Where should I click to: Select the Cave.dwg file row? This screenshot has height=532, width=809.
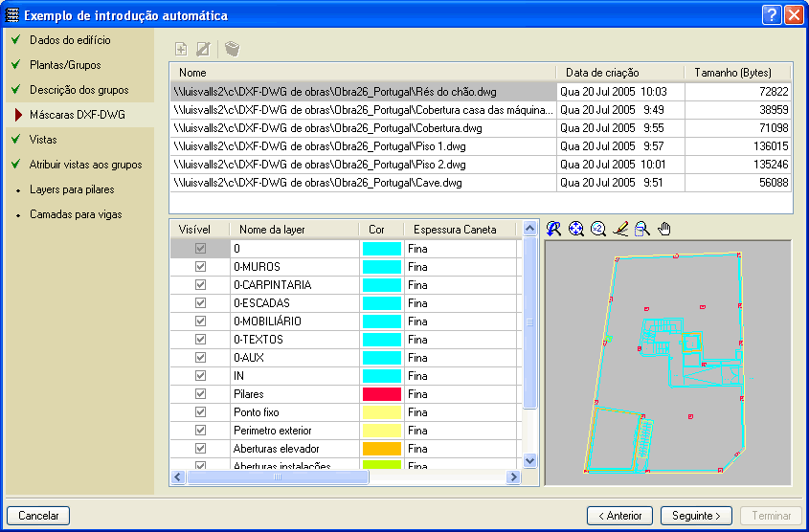481,183
